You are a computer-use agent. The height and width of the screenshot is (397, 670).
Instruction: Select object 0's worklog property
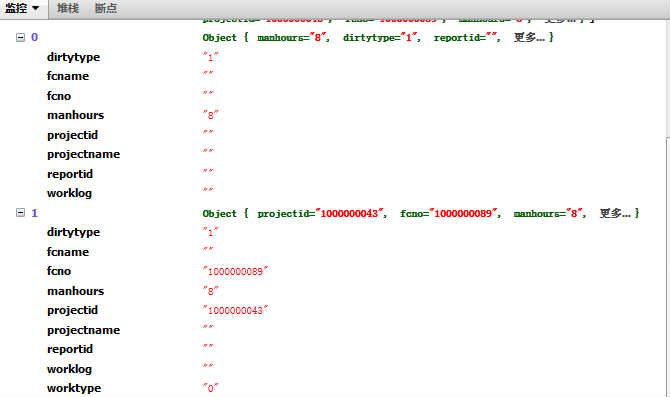coord(69,193)
